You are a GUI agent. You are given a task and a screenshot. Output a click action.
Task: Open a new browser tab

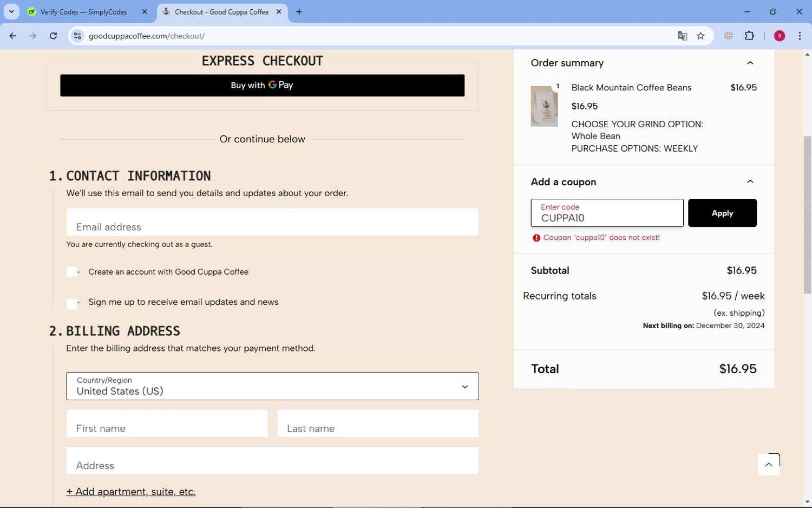[x=299, y=11]
